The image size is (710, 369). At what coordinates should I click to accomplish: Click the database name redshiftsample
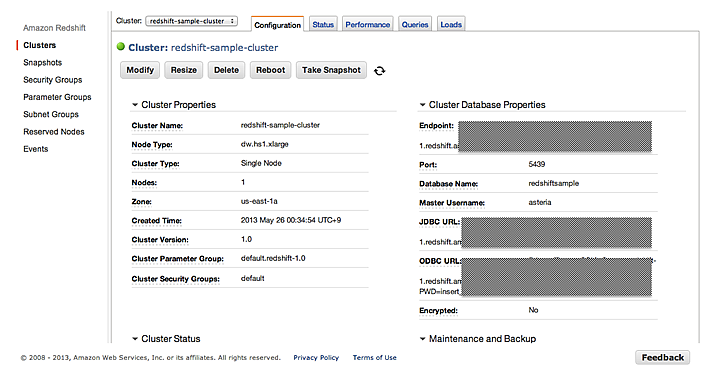[554, 183]
